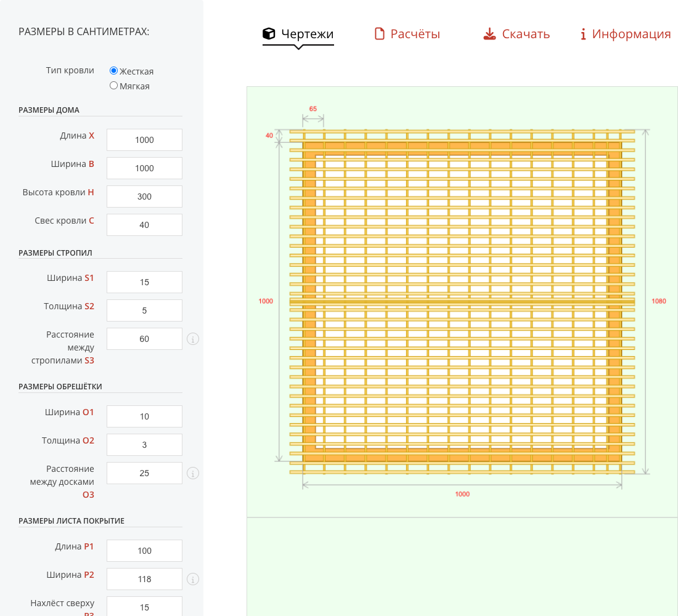Image resolution: width=678 pixels, height=616 pixels.
Task: Switch to the Чертежи tab
Action: pos(298,34)
